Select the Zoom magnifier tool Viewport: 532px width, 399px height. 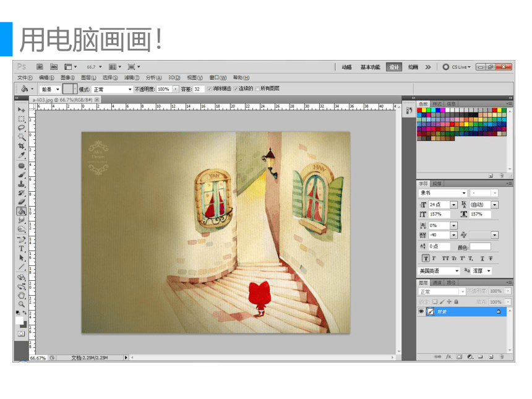click(22, 304)
